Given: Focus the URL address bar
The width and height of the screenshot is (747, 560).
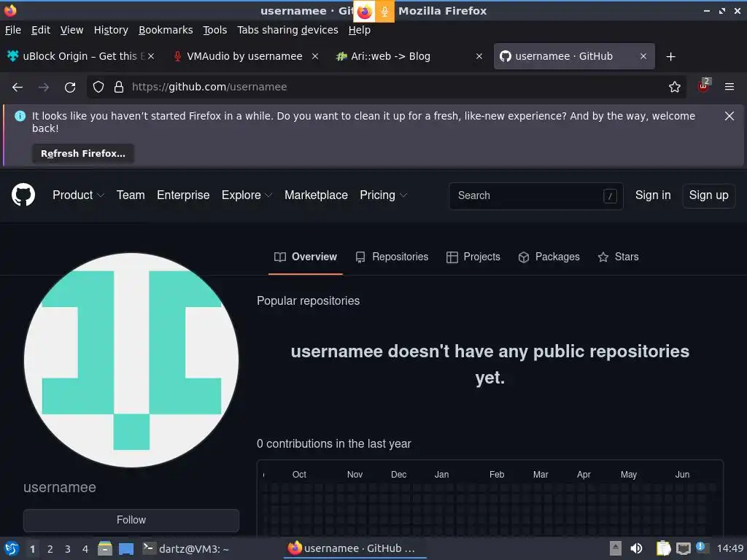Looking at the screenshot, I should 386,87.
